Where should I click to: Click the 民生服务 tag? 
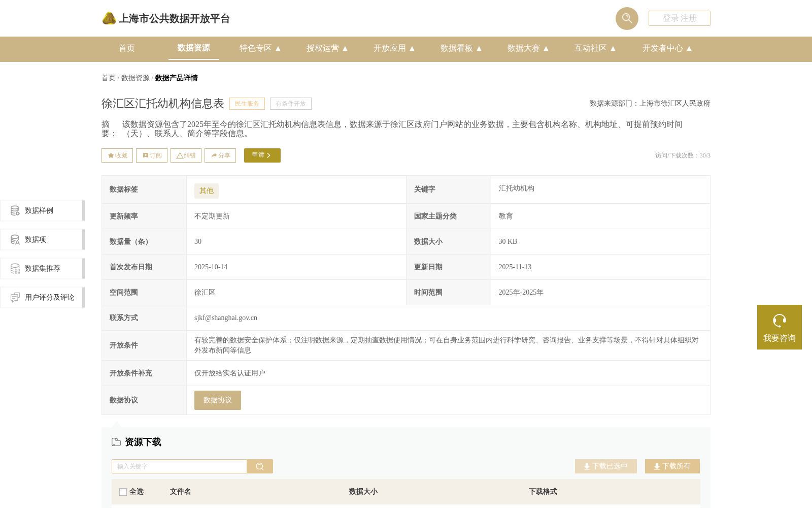point(247,104)
